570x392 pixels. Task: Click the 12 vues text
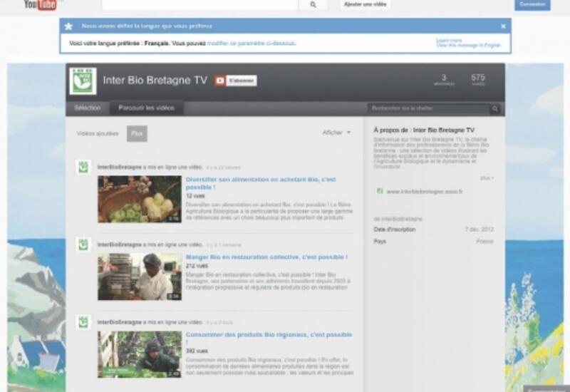pyautogui.click(x=195, y=196)
